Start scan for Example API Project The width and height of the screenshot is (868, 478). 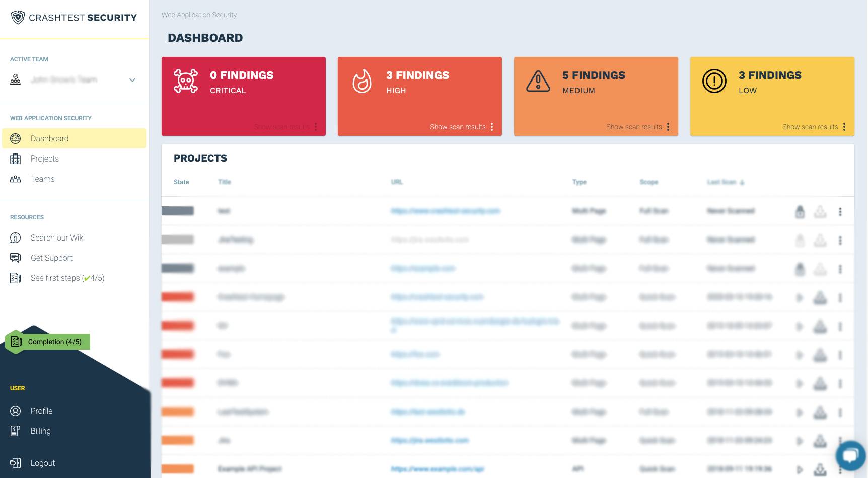tap(800, 470)
